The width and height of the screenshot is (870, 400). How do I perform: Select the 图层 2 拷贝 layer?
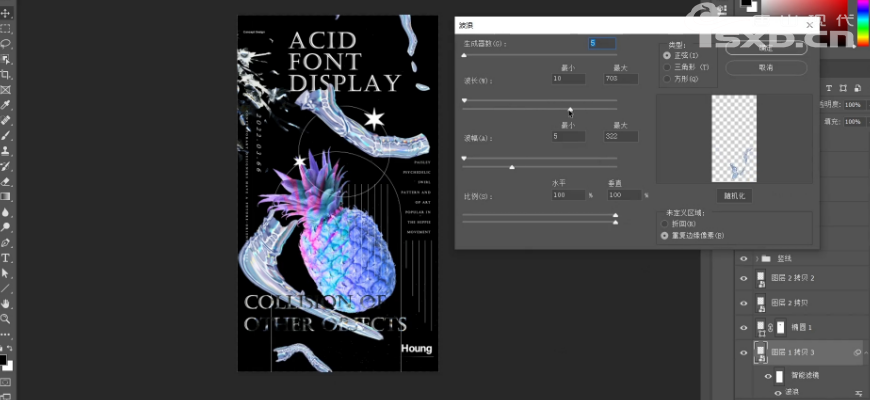pos(800,303)
